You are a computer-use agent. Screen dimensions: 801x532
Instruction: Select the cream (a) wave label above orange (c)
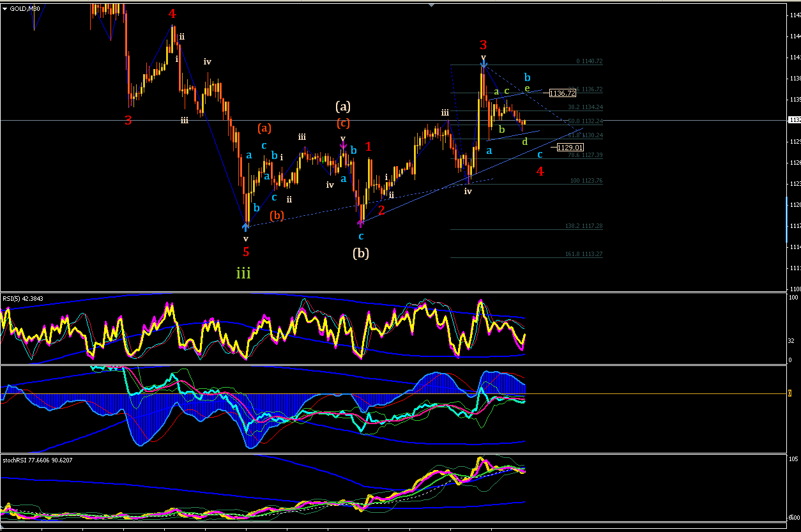(x=343, y=106)
